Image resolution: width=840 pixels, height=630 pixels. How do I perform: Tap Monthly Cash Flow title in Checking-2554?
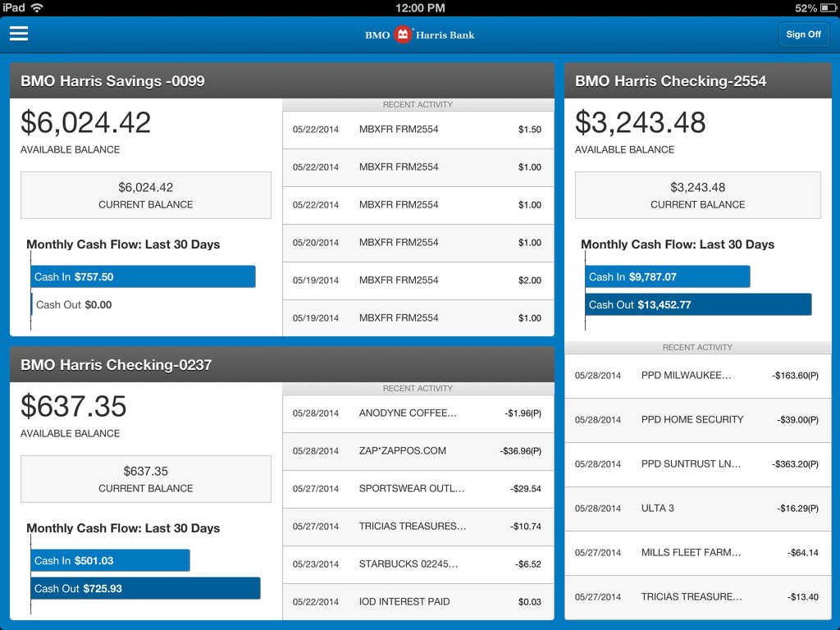(678, 244)
